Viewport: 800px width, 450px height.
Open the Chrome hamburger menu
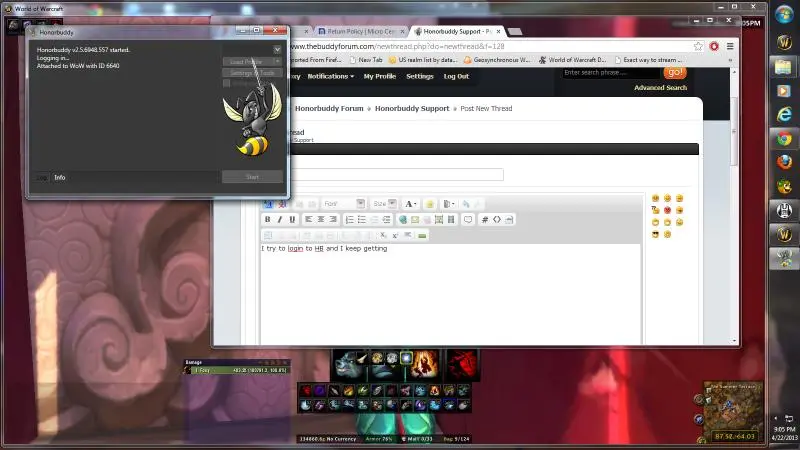(730, 46)
